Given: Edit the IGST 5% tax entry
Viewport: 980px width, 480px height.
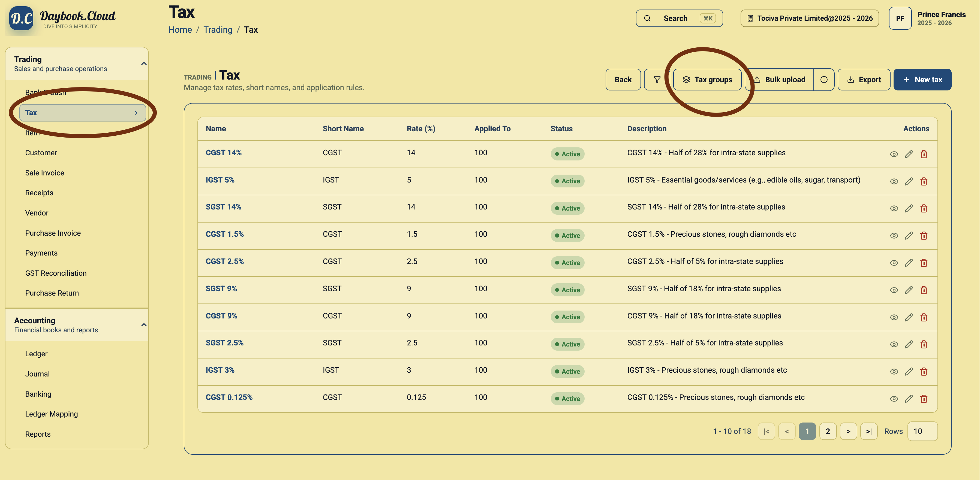Looking at the screenshot, I should [x=909, y=182].
